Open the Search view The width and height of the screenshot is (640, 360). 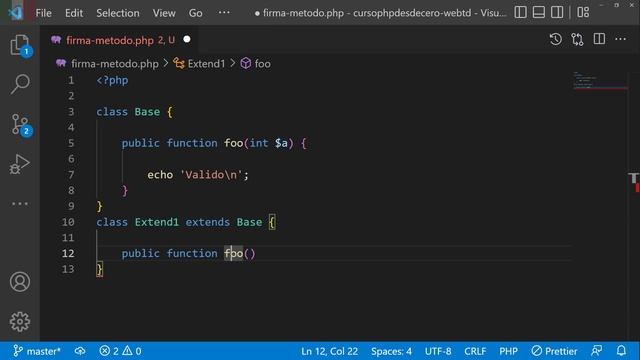coord(20,84)
